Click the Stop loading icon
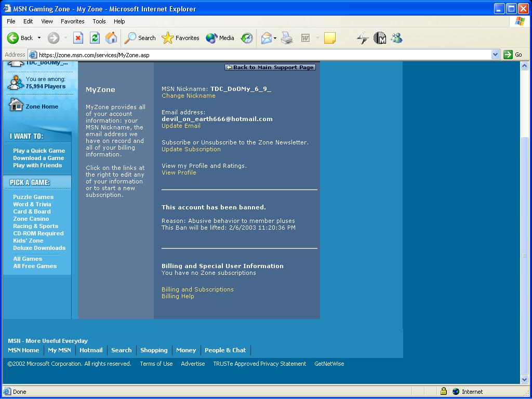The width and height of the screenshot is (532, 399). (x=78, y=38)
